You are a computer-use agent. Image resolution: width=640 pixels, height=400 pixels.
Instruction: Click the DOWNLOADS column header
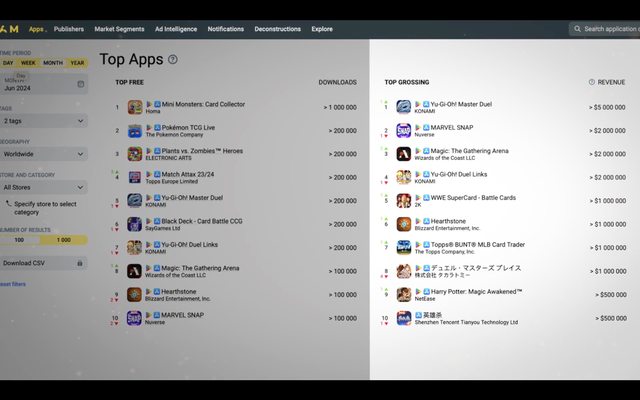[x=338, y=82]
